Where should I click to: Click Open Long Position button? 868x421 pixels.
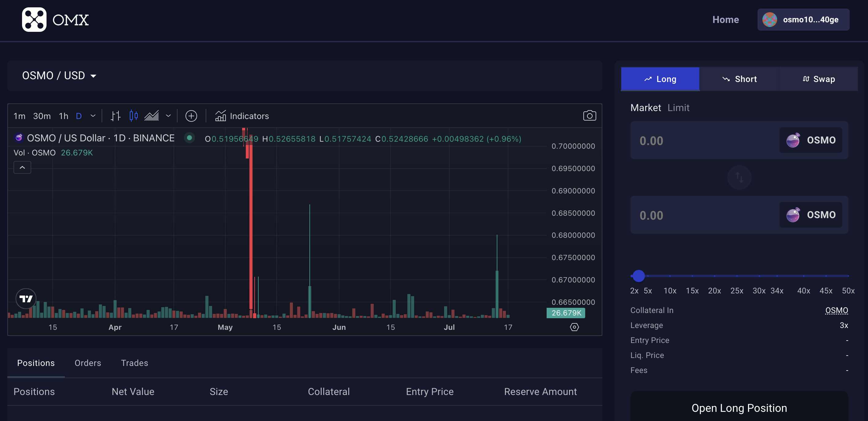tap(739, 408)
